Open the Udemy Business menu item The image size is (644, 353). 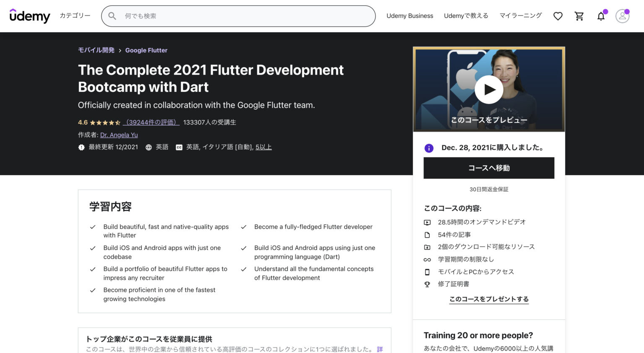pyautogui.click(x=410, y=16)
